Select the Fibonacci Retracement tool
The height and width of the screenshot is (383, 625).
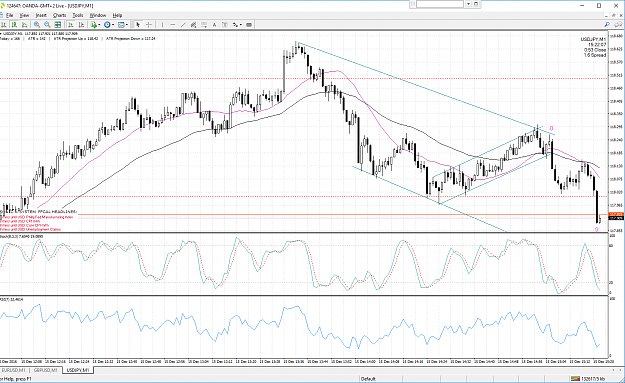(204, 25)
